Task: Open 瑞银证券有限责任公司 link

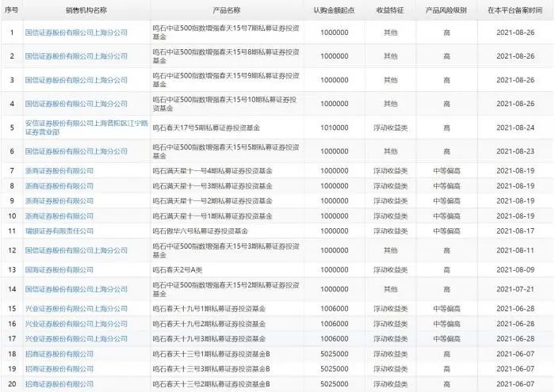Action: tap(59, 230)
